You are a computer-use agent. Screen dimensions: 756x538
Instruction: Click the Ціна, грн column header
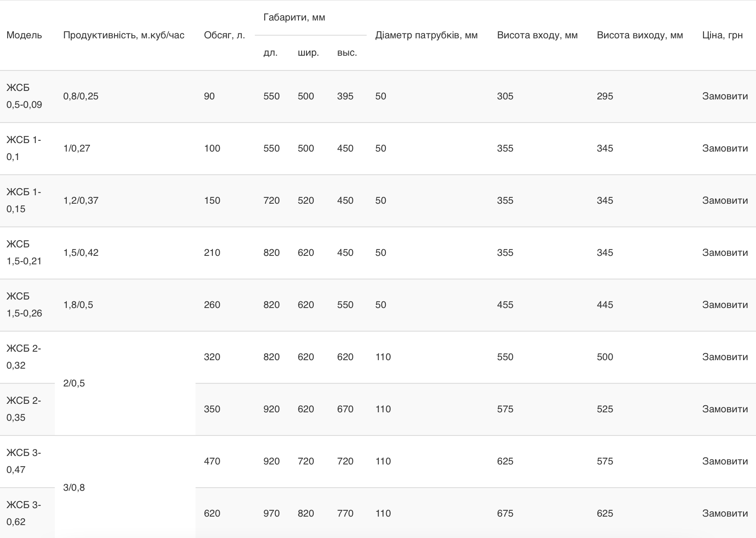(x=722, y=35)
